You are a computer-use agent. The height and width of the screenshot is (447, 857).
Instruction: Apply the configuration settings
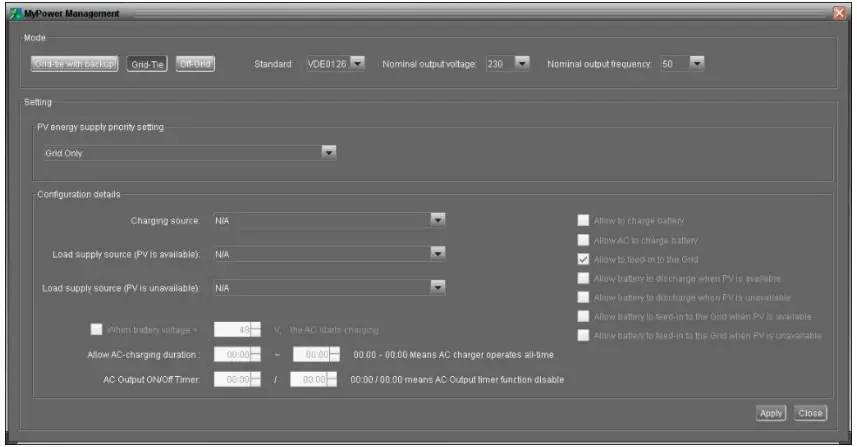click(x=771, y=413)
